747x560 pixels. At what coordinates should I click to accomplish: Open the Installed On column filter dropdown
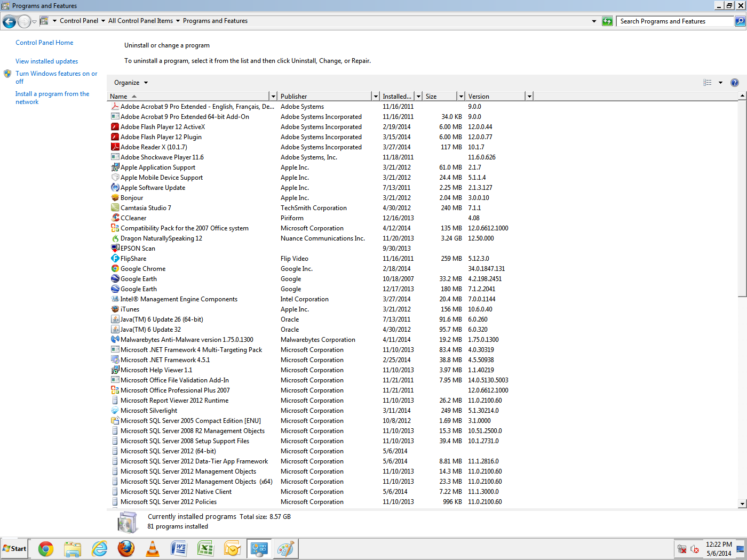[x=418, y=97]
